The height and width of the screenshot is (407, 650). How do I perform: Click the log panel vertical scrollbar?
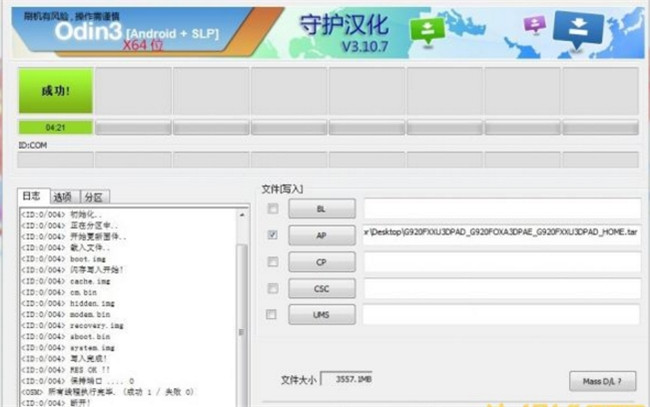click(x=241, y=300)
